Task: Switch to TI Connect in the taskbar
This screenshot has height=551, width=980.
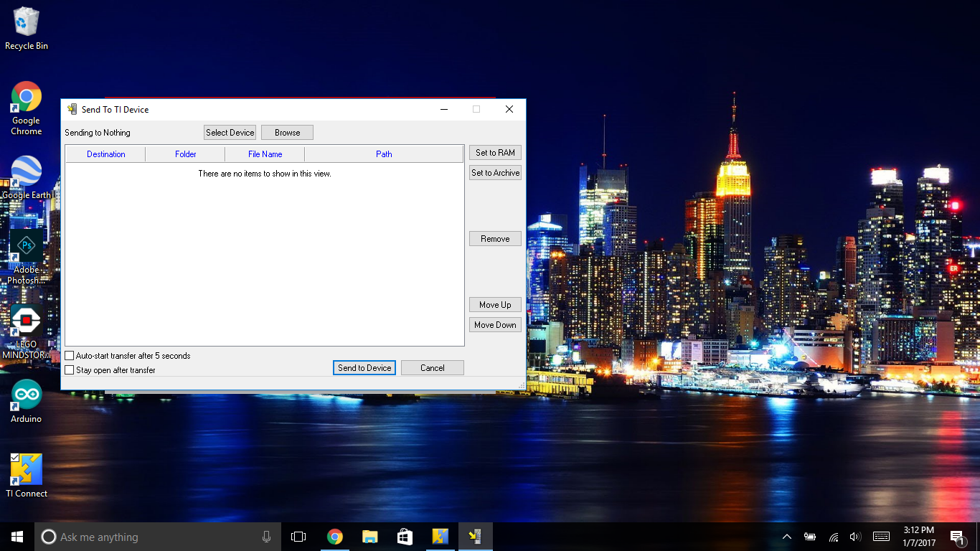Action: point(440,537)
